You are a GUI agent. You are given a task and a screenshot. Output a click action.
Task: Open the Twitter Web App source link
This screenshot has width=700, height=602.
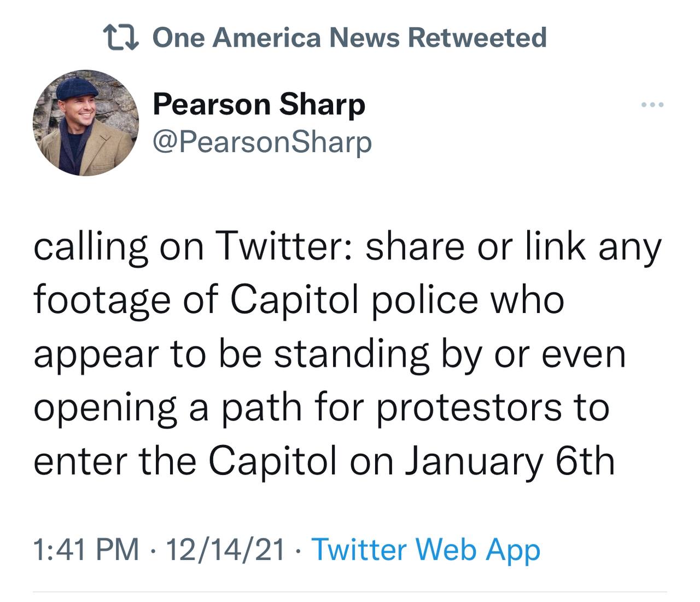pos(425,549)
